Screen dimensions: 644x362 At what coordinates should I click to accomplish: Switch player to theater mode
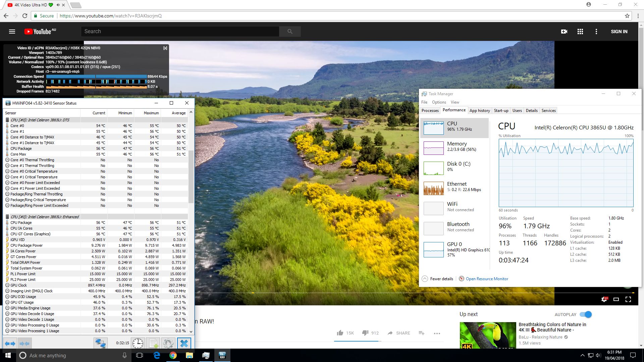pyautogui.click(x=616, y=299)
